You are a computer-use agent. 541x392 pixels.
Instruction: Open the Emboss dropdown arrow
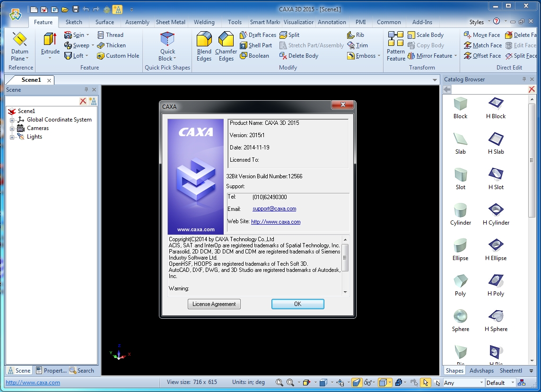(x=379, y=55)
